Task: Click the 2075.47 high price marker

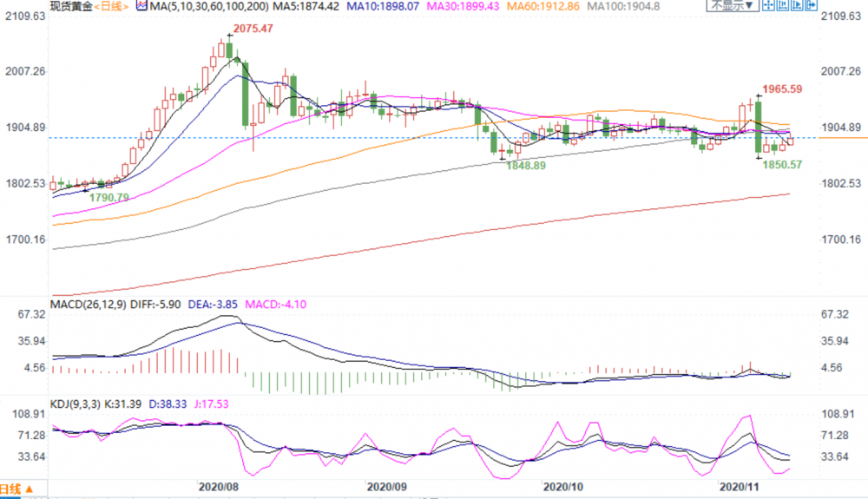Action: (x=253, y=29)
